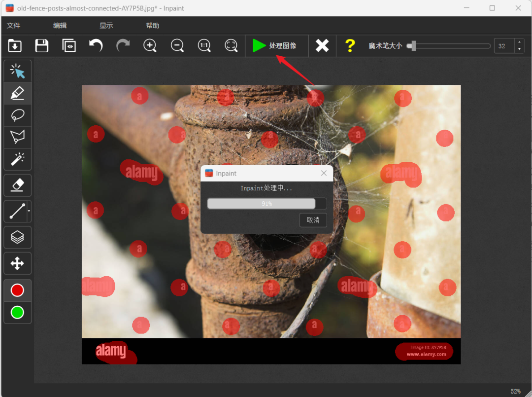Click the zoom out magnifier icon

[177, 46]
